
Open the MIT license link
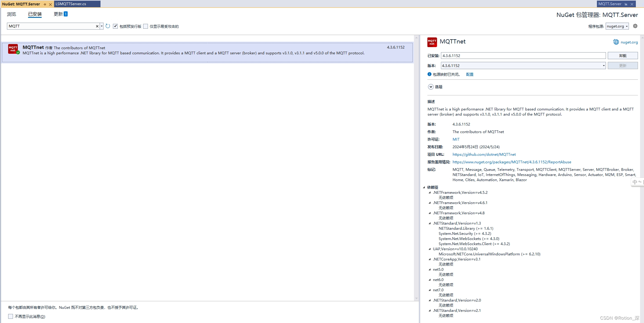pyautogui.click(x=456, y=139)
